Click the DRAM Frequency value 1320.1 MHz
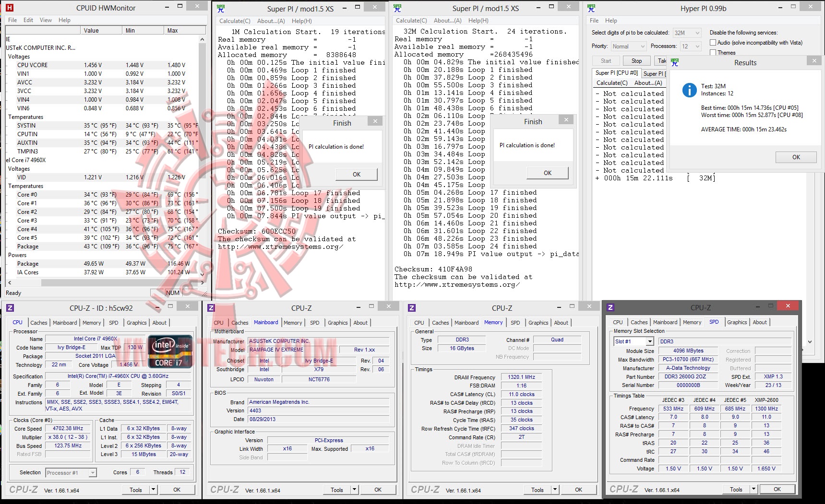This screenshot has width=825, height=504. 522,377
